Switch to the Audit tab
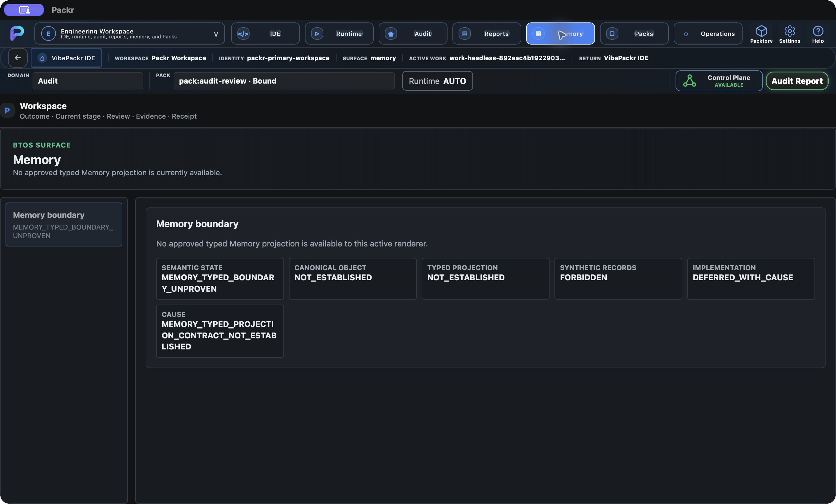This screenshot has width=836, height=504. click(413, 33)
